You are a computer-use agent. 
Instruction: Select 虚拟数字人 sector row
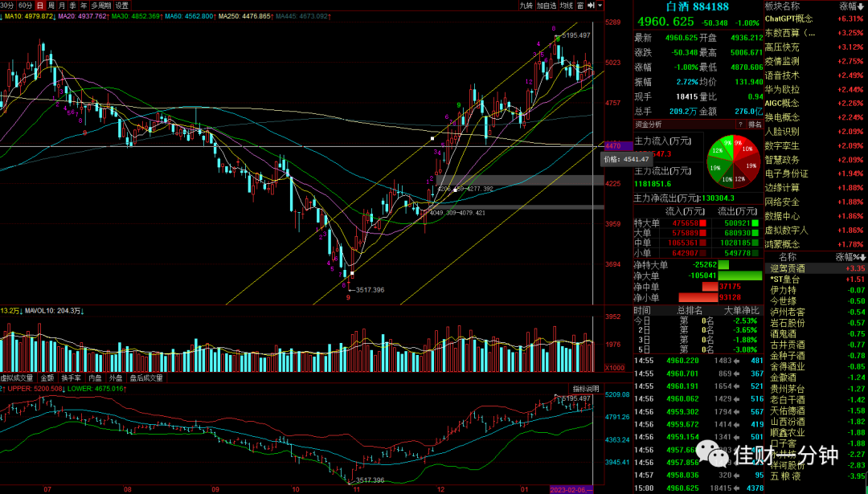(815, 230)
